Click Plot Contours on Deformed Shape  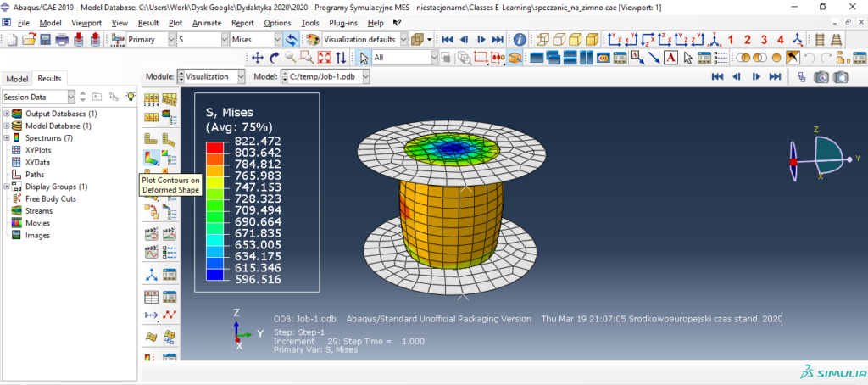(x=152, y=158)
